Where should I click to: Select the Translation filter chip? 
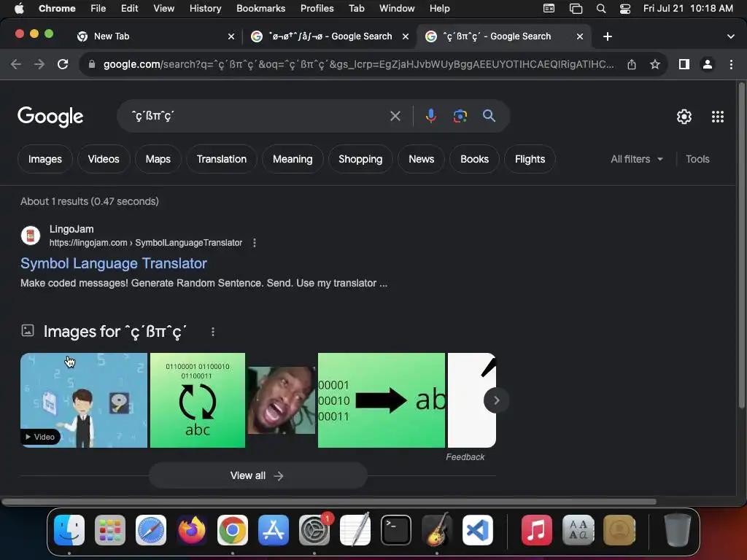[222, 159]
